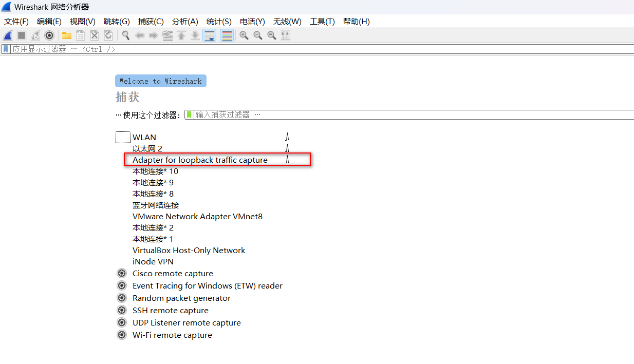Image resolution: width=634 pixels, height=364 pixels.
Task: Click the stop capture square icon
Action: [22, 35]
